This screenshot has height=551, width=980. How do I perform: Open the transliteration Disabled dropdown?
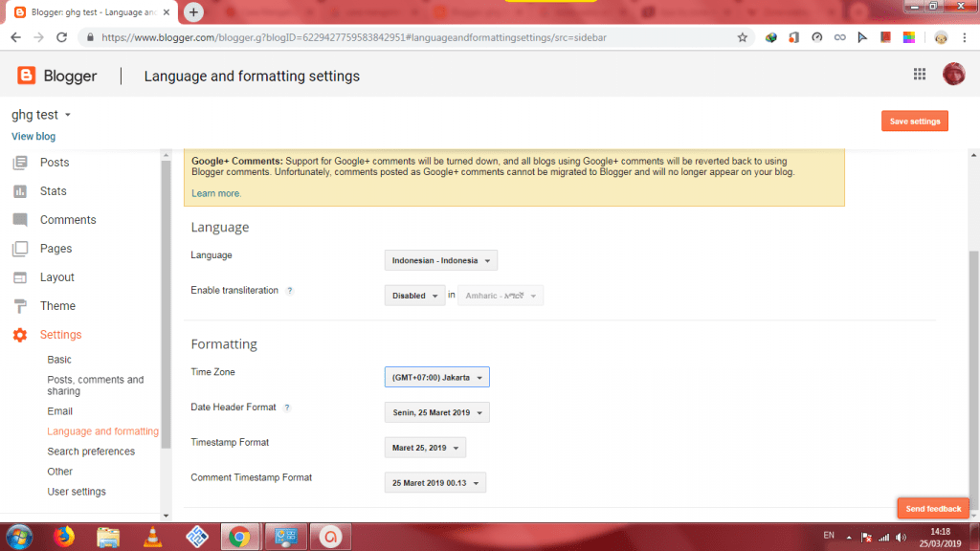point(414,296)
